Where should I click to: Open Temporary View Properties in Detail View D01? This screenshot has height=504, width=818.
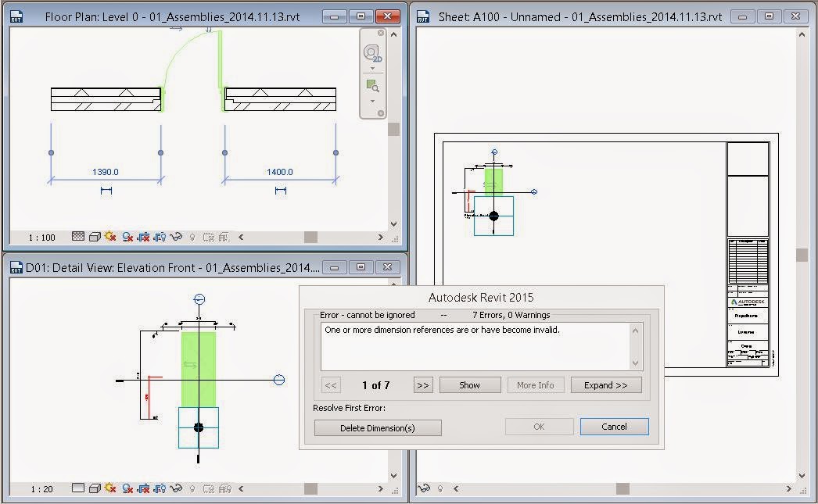[x=209, y=489]
